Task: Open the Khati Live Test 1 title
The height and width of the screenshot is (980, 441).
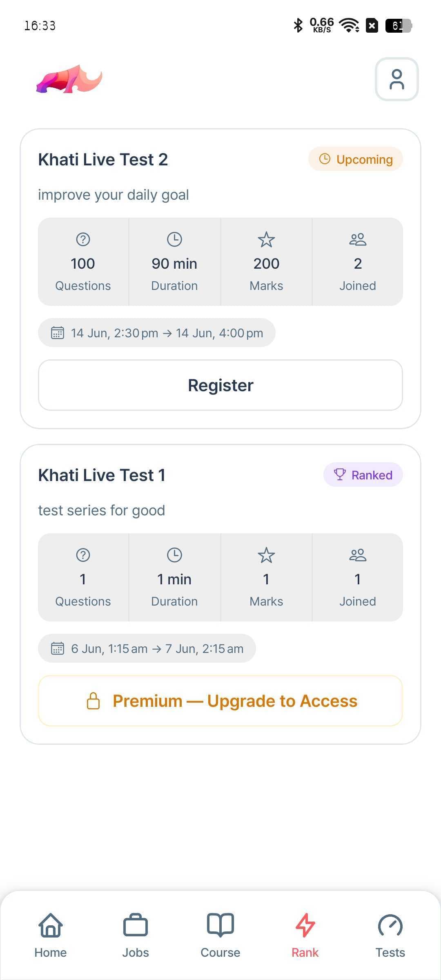Action: click(102, 475)
